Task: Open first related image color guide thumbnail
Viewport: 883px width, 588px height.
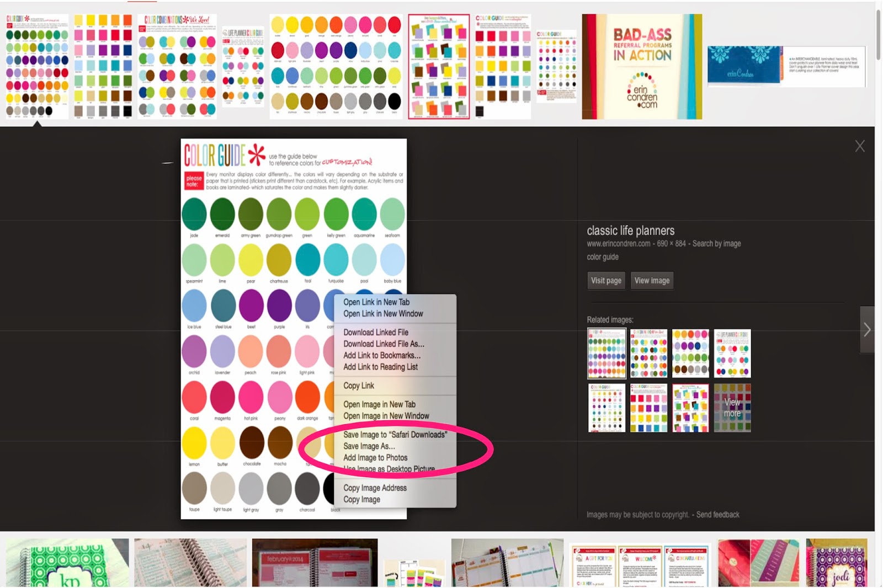Action: 607,354
